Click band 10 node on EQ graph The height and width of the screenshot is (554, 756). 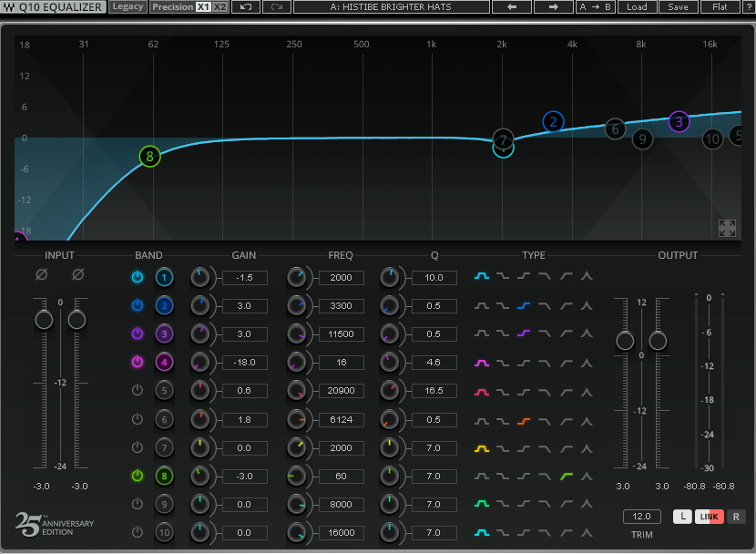pos(712,139)
